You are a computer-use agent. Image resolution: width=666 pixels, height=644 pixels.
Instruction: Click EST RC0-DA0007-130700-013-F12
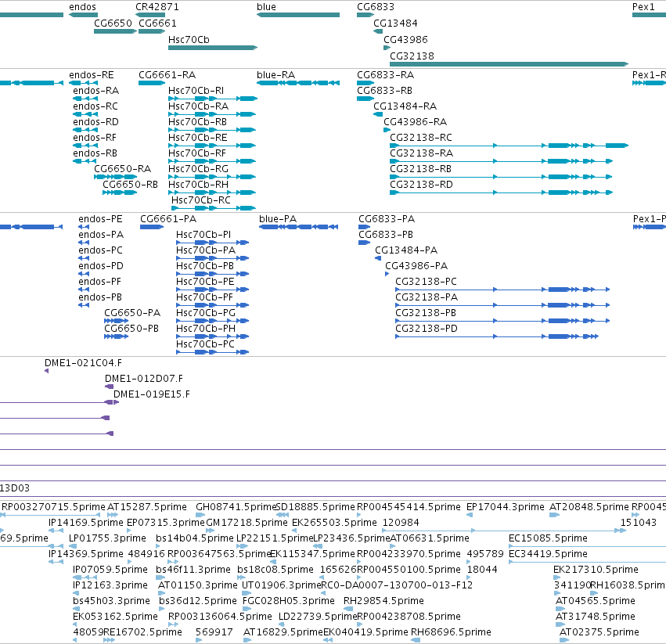tap(397, 585)
